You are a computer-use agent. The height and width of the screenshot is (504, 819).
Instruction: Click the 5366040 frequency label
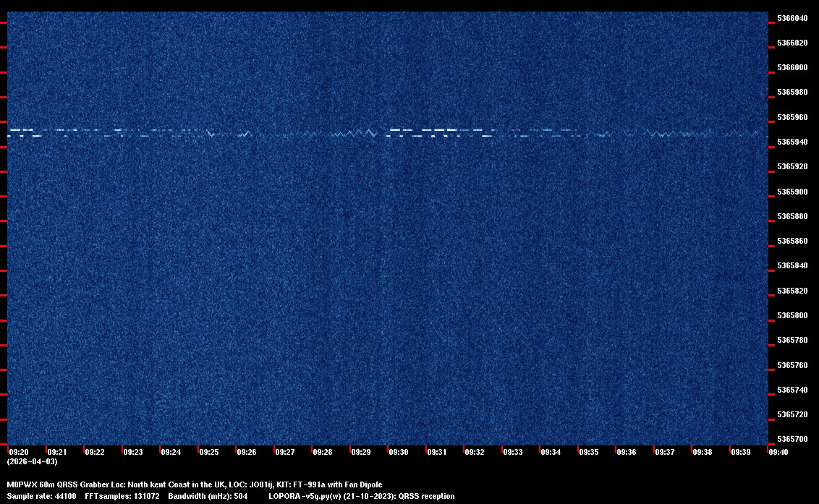click(792, 18)
